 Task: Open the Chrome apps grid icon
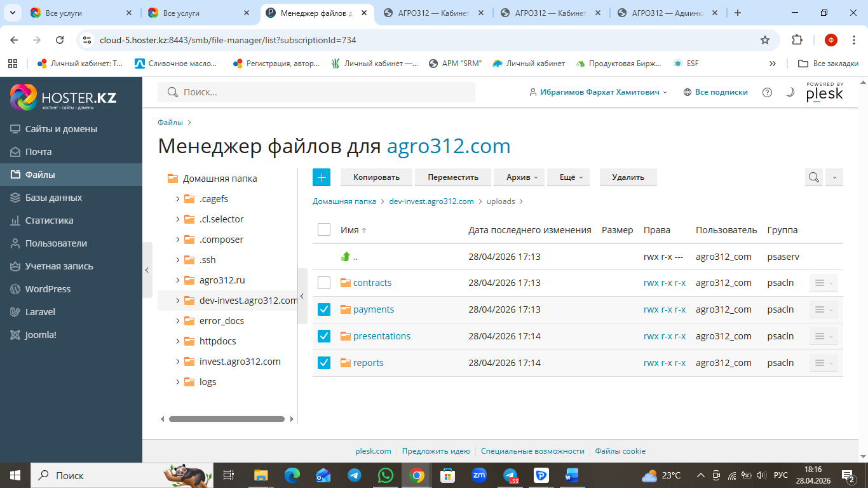12,64
